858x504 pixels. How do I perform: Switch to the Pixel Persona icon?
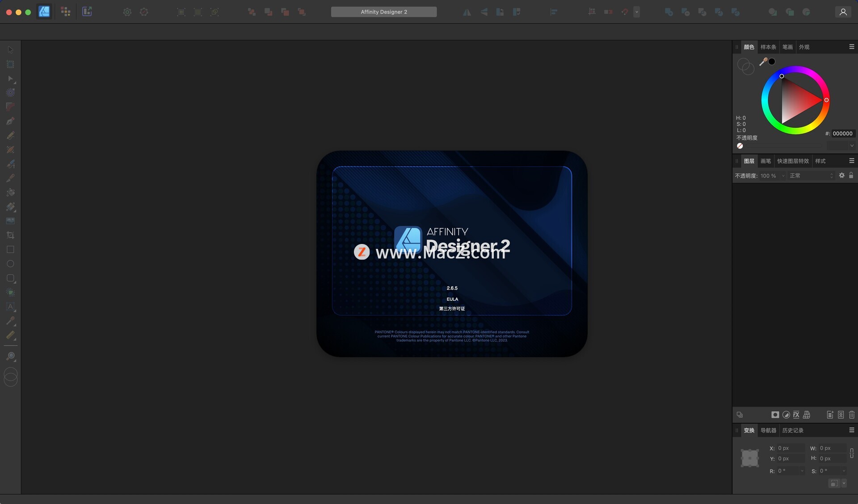pyautogui.click(x=66, y=12)
